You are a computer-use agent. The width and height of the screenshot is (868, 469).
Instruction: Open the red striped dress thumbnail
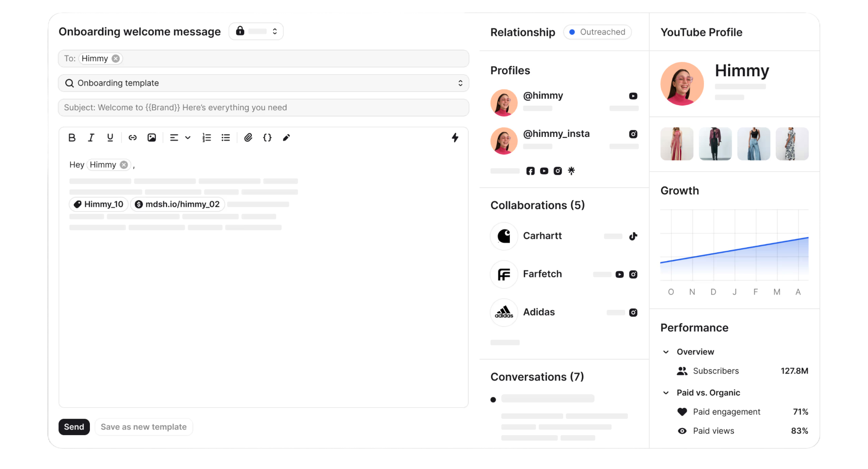click(x=676, y=144)
